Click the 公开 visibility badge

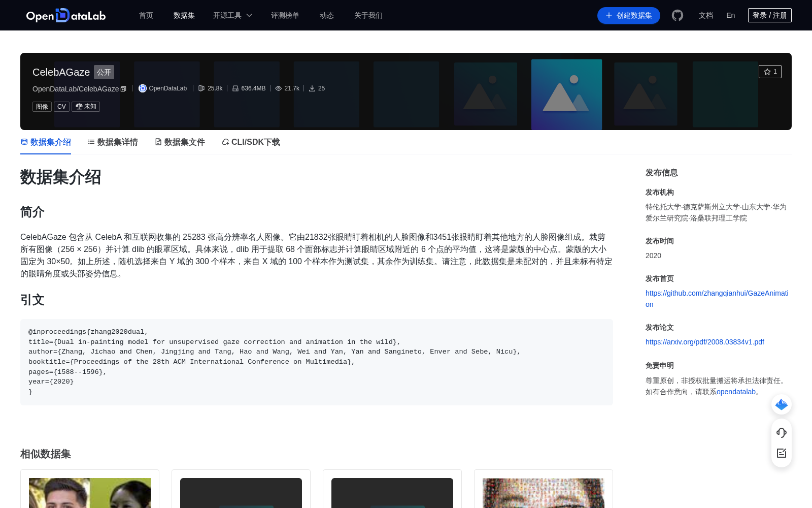[x=104, y=72]
